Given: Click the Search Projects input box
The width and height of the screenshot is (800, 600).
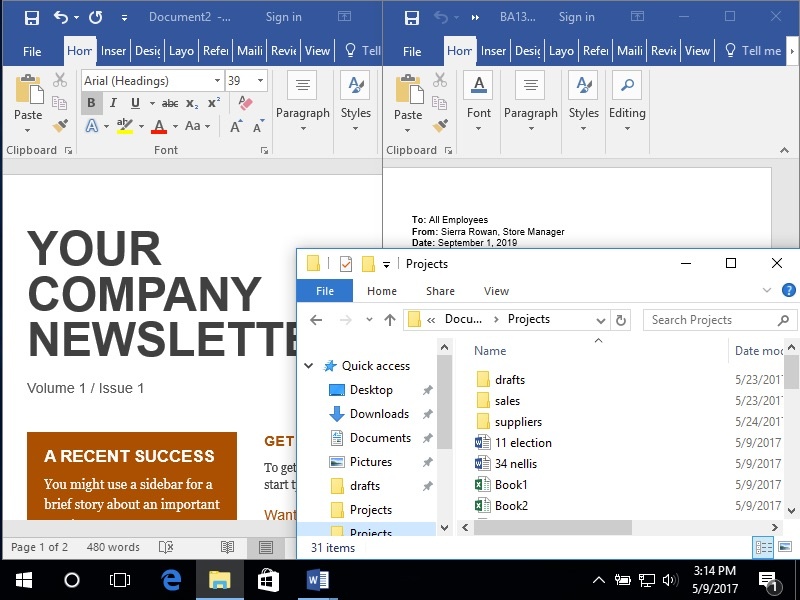Looking at the screenshot, I should (710, 320).
